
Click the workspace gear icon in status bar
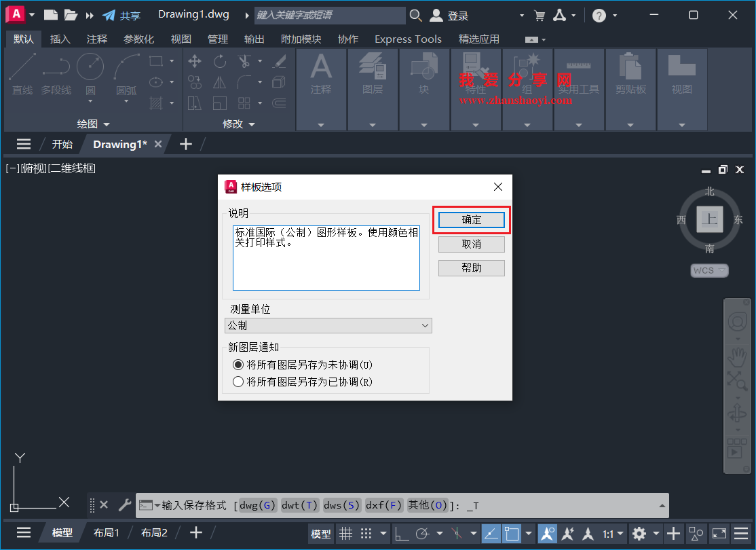639,534
